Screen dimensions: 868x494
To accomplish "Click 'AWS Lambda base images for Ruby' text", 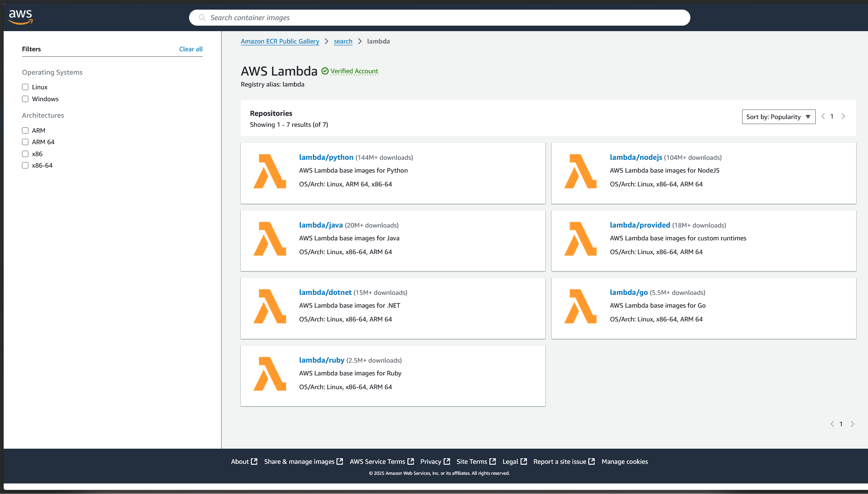I will tap(350, 373).
